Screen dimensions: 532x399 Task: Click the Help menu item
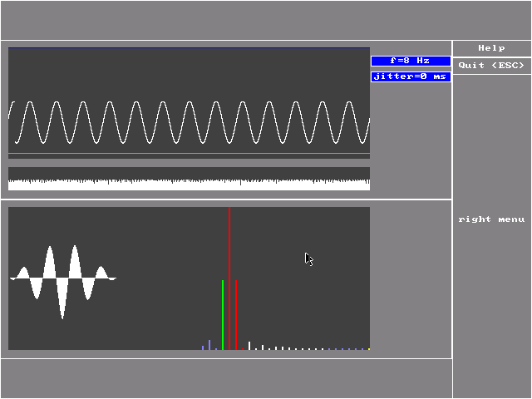[x=491, y=48]
